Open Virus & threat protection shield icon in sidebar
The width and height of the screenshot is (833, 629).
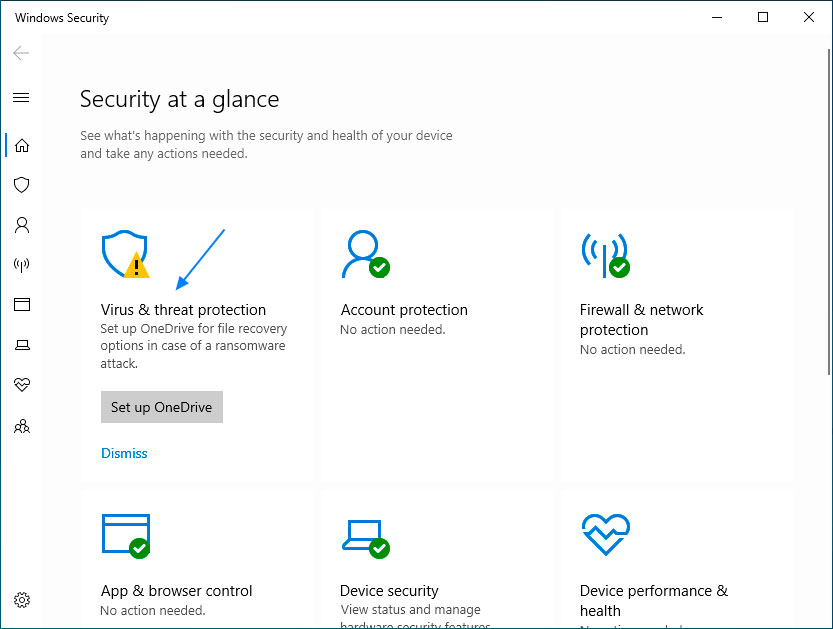(22, 185)
